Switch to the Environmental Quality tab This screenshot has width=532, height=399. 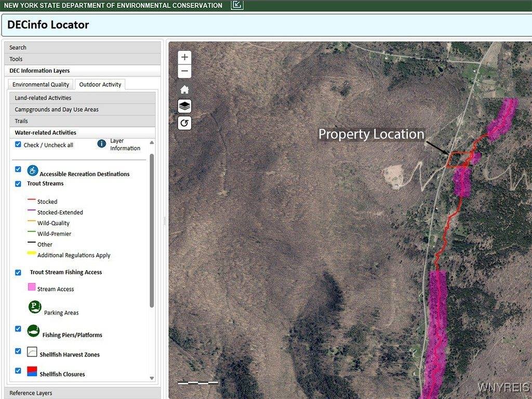point(41,85)
